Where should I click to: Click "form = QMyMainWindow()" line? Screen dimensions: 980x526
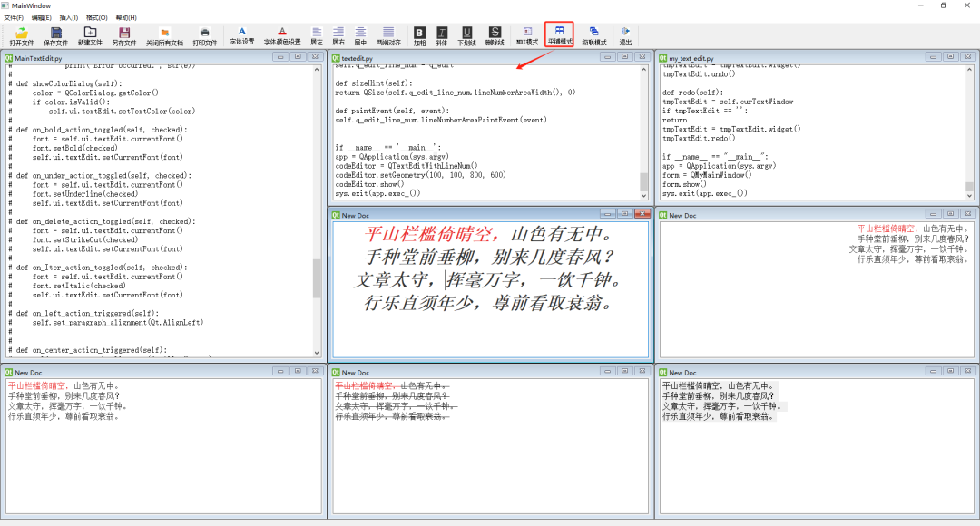(x=707, y=175)
